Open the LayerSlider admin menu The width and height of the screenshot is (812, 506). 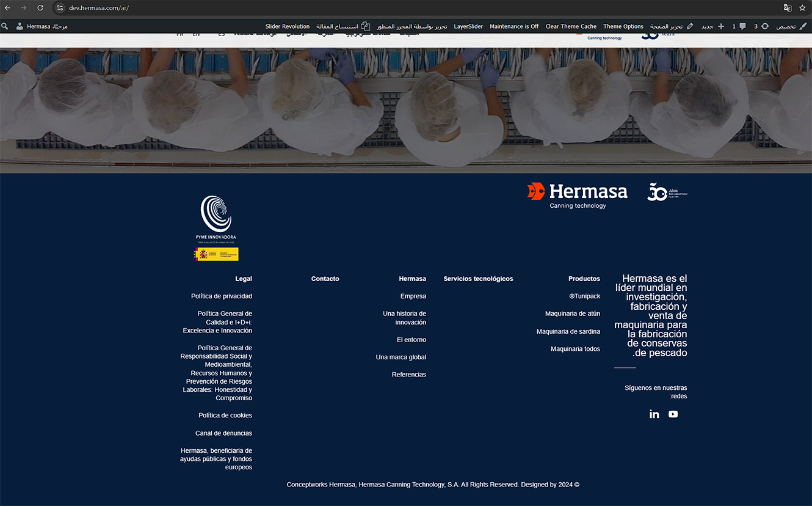[x=468, y=26]
